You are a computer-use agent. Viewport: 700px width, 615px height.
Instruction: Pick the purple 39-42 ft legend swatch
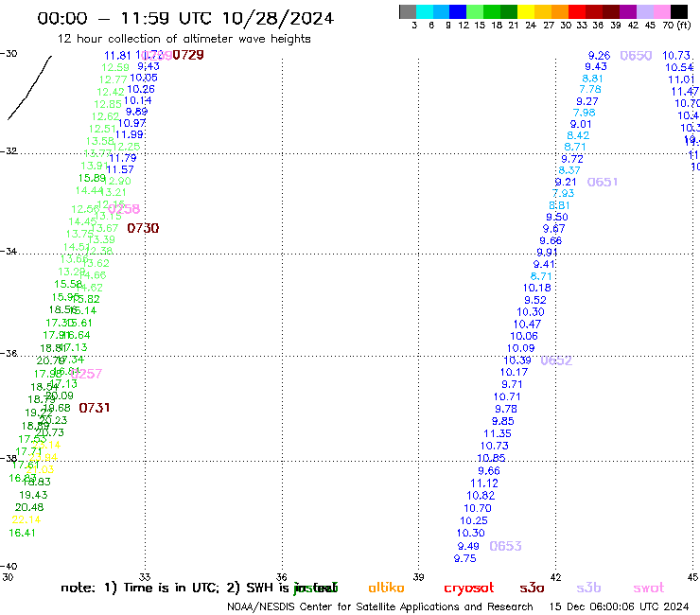tap(628, 11)
